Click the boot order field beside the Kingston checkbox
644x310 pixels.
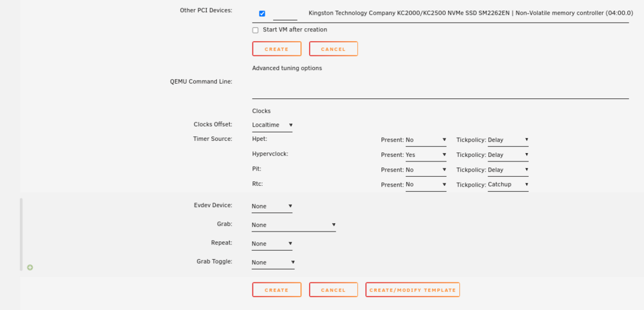[x=285, y=14]
